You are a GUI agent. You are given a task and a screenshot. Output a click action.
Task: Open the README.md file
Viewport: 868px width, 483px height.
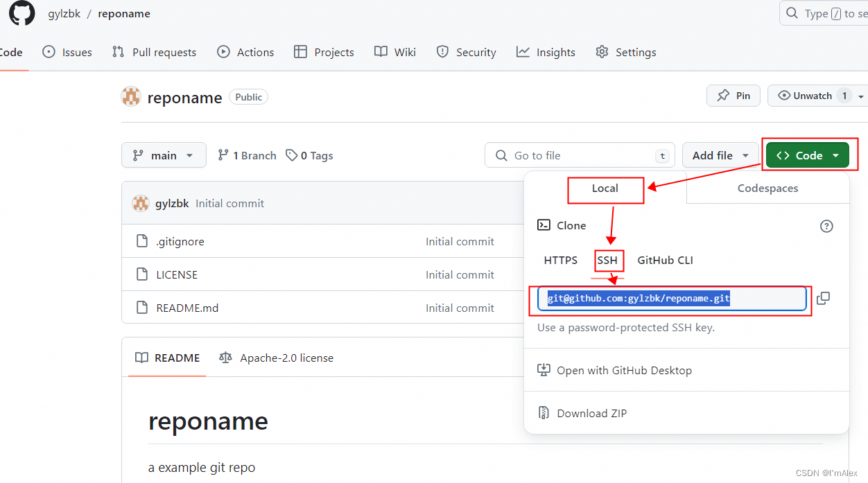point(187,308)
